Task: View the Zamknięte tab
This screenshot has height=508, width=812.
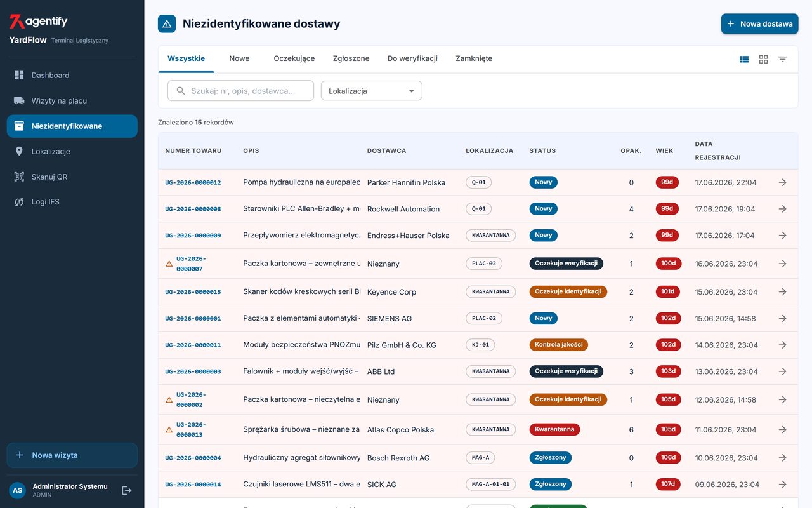Action: coord(474,58)
